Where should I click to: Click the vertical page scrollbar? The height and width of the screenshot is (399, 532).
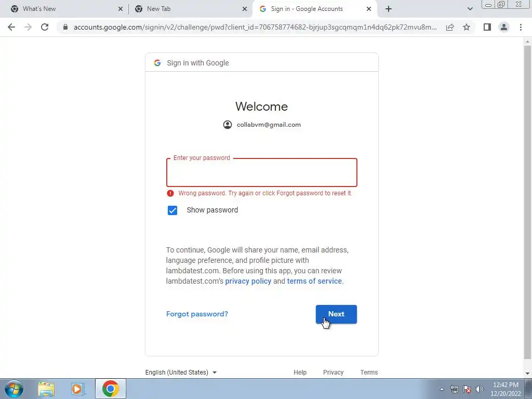point(527,204)
